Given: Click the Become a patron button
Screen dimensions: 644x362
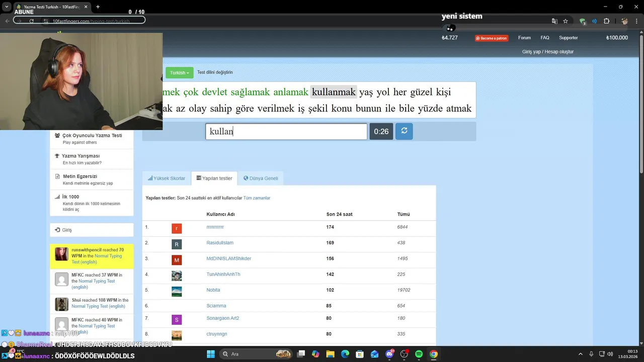Looking at the screenshot, I should click(x=492, y=38).
